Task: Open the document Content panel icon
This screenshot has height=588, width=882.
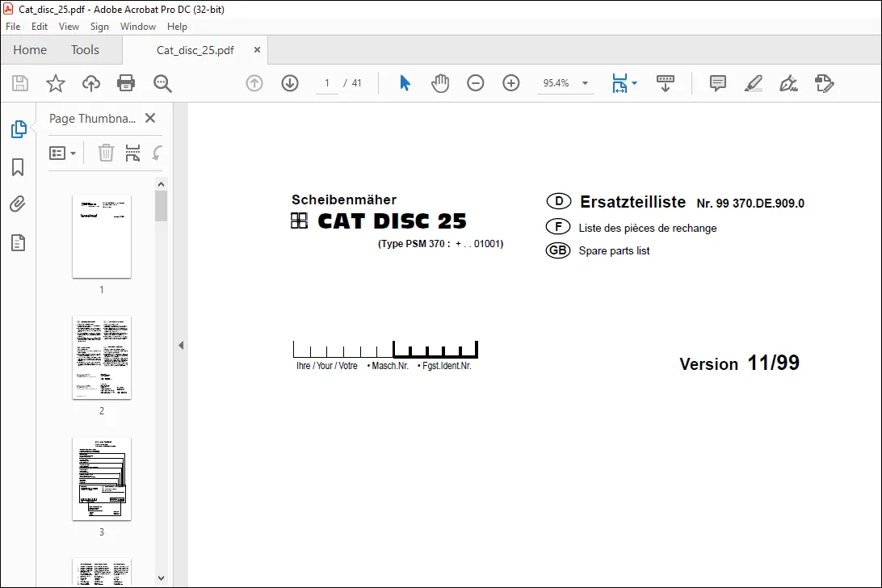Action: [x=18, y=242]
